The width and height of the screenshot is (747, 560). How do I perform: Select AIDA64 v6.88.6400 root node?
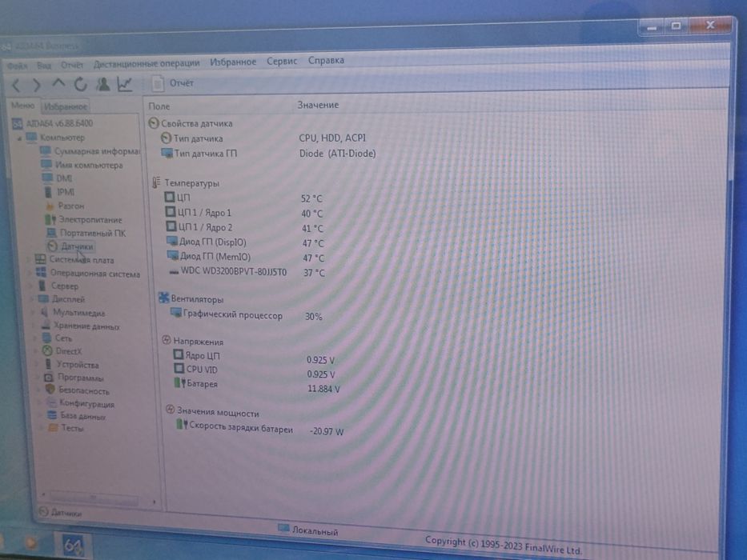coord(52,123)
